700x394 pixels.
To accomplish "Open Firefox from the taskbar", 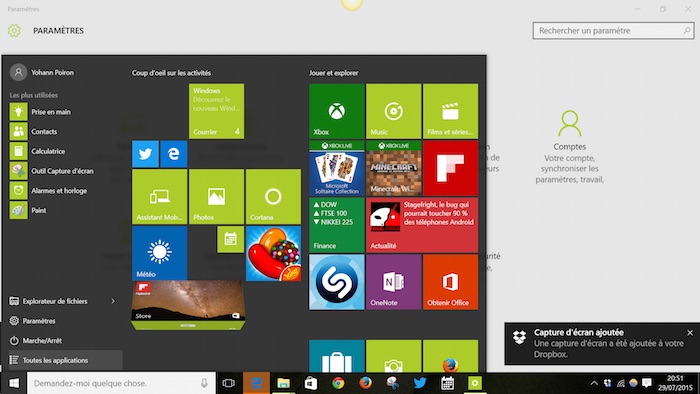I will (365, 383).
